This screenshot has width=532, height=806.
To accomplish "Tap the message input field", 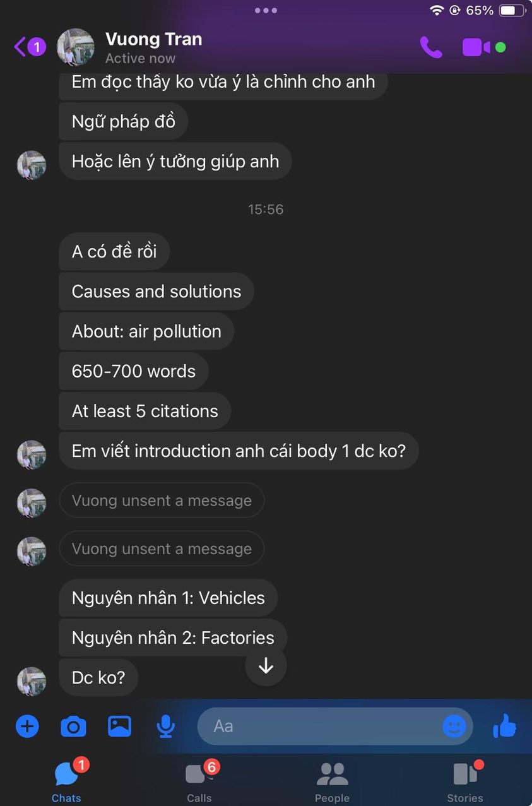I will (x=322, y=726).
